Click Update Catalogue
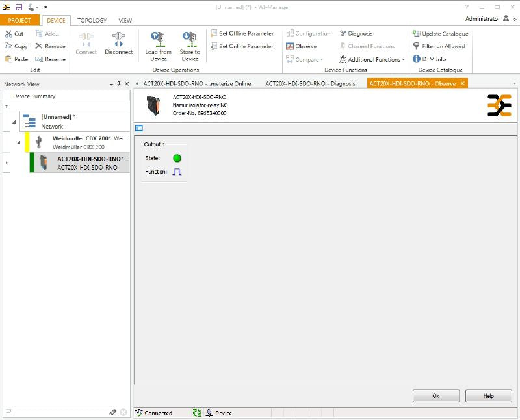The width and height of the screenshot is (520, 420). pyautogui.click(x=440, y=33)
